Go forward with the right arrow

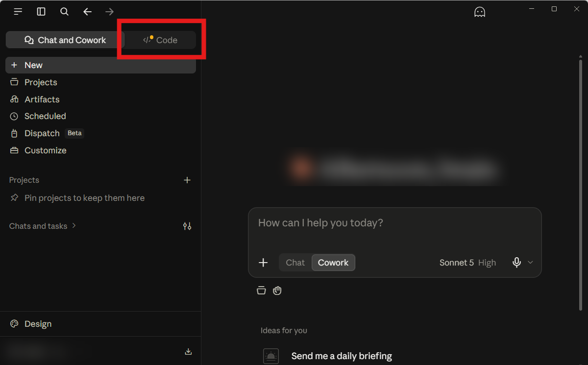110,12
